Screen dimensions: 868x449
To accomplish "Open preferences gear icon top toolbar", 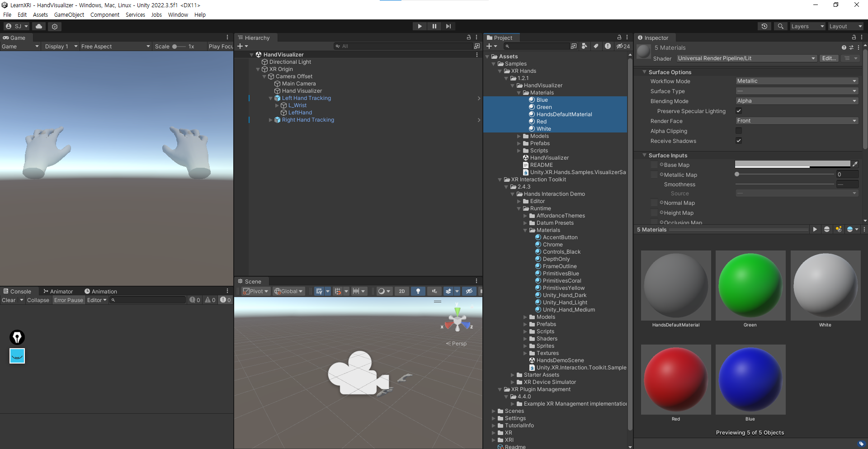I will (55, 26).
